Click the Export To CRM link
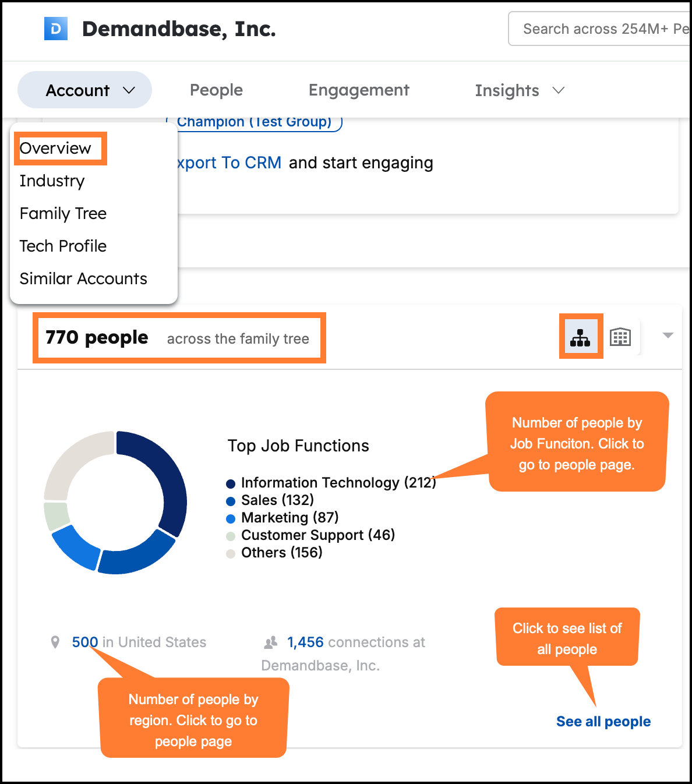 pos(229,163)
